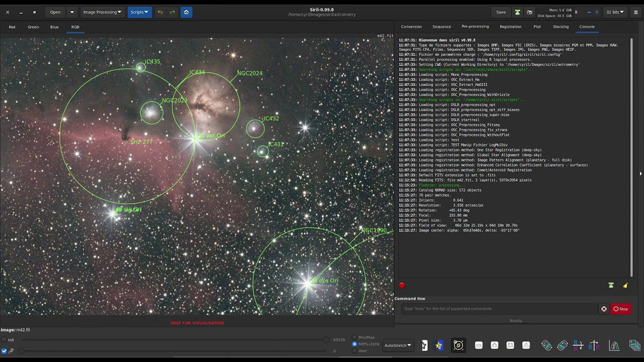Clear the console with the broom icon
Screen dimensions: 644x362
point(624,285)
